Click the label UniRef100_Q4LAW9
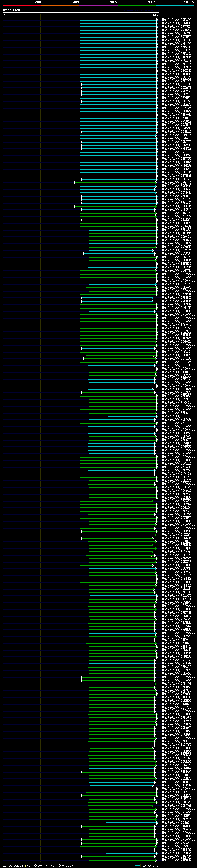The image size is (197, 868). [x=177, y=74]
